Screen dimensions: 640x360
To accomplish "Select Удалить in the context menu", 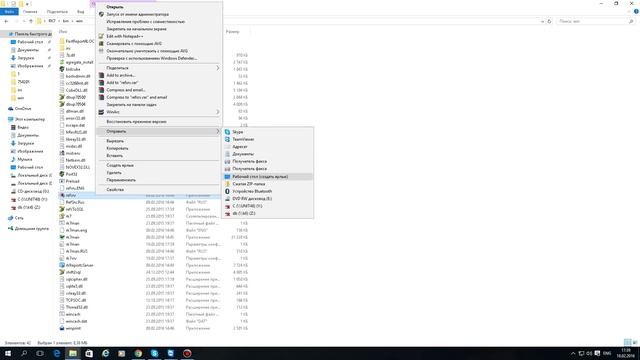I will 114,173.
